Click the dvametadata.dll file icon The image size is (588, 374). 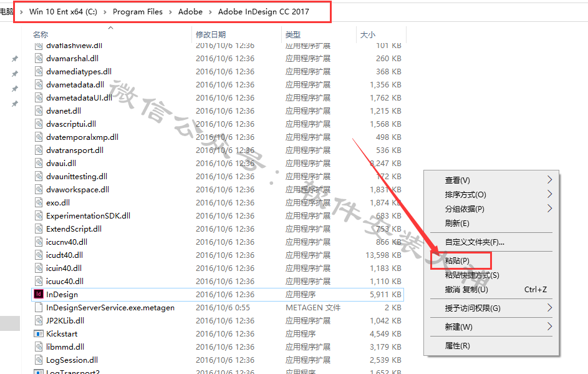pyautogui.click(x=38, y=84)
